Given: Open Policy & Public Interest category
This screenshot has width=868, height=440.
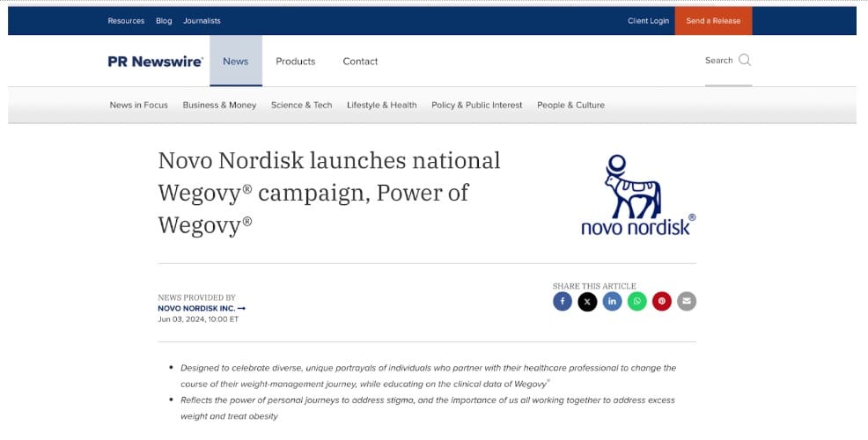Looking at the screenshot, I should (476, 105).
